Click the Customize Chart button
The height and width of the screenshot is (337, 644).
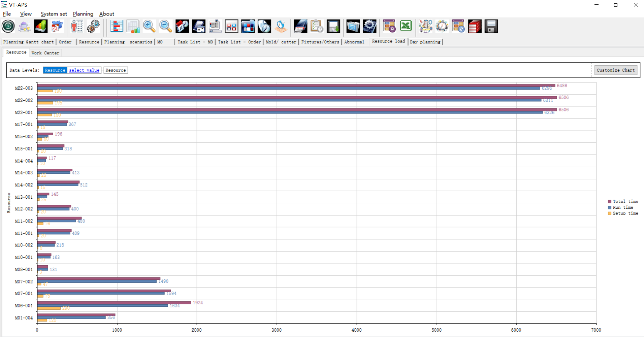coord(616,70)
